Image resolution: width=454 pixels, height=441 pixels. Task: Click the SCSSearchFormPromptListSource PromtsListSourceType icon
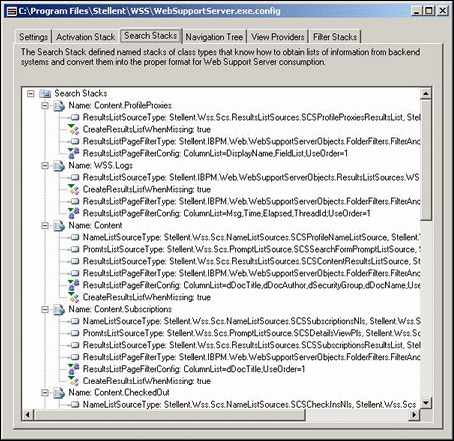75,249
